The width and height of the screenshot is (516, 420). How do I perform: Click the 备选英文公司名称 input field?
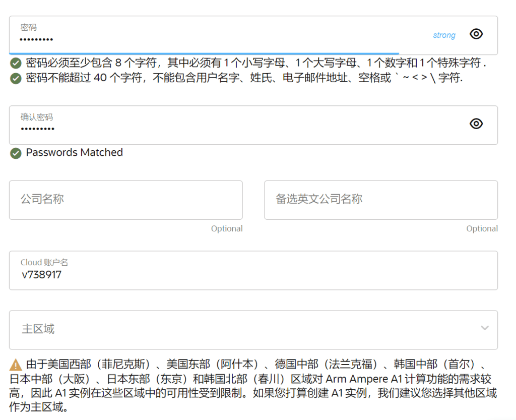tap(380, 200)
